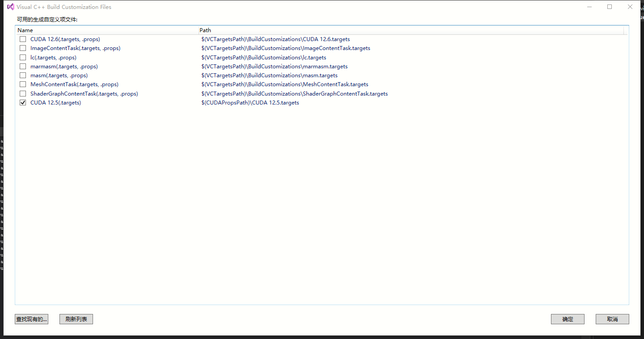Check the marmasm build customization

(22, 66)
